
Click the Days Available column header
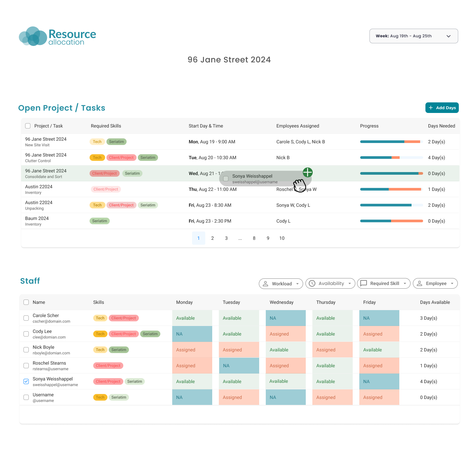click(x=435, y=302)
